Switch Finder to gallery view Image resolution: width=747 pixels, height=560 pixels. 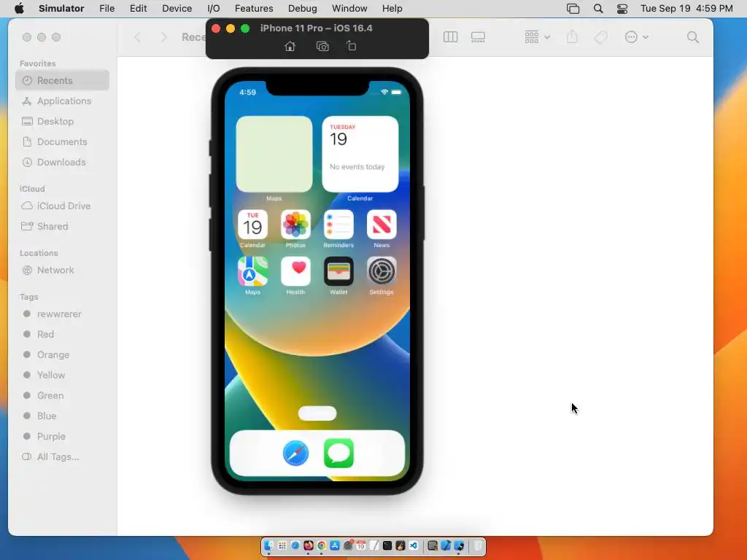[x=478, y=37]
